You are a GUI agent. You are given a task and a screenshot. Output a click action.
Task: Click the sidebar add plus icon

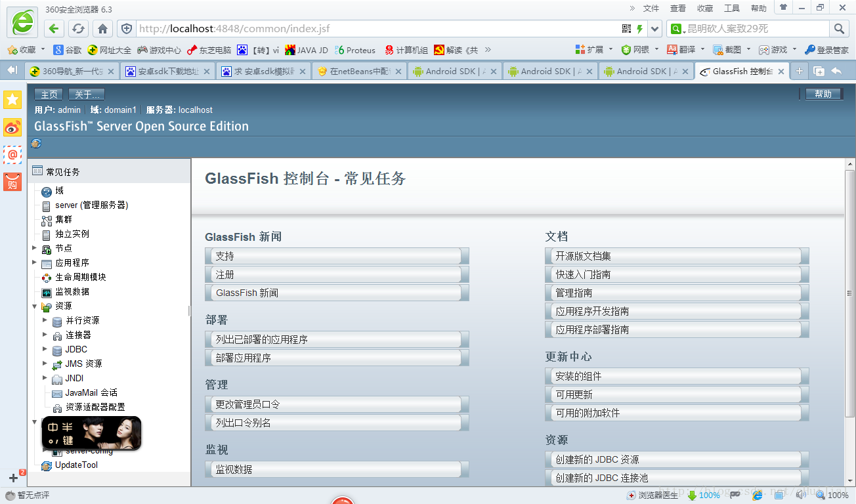(13, 478)
